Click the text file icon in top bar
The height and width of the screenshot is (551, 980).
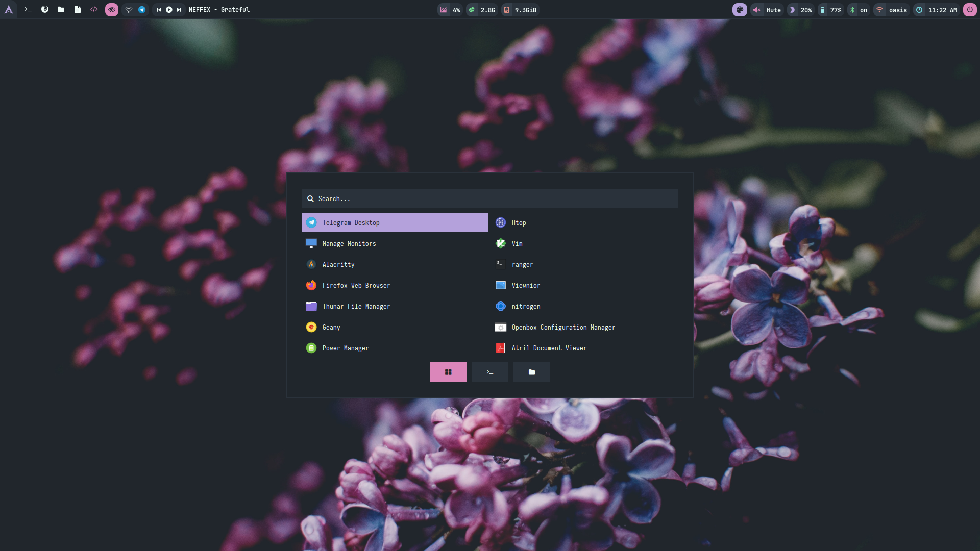pos(77,10)
